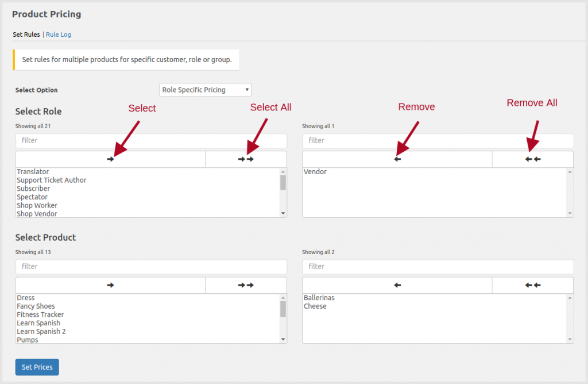Image resolution: width=588 pixels, height=384 pixels.
Task: Click left-arrow remove button for selected roles
Action: coord(397,159)
